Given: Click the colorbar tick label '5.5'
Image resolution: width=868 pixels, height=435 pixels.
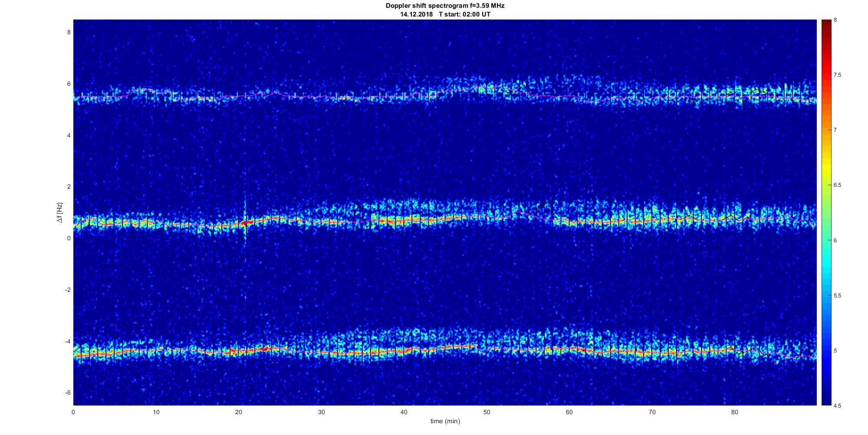Looking at the screenshot, I should click(x=838, y=296).
